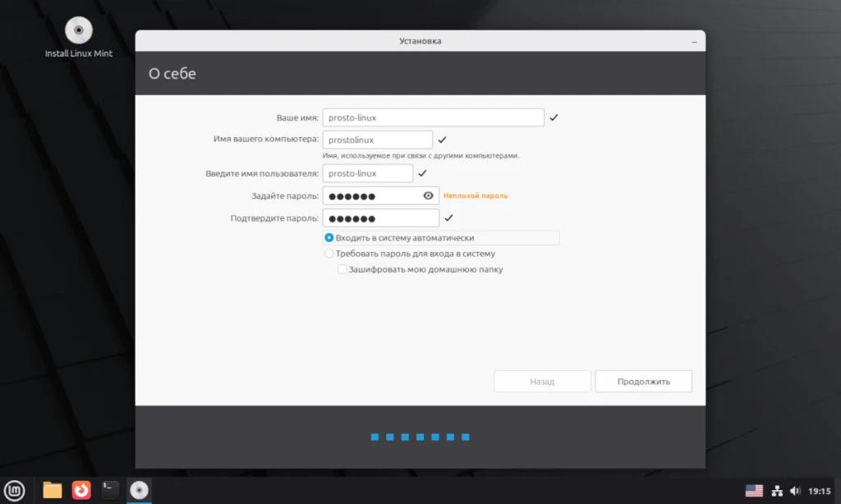841x504 pixels.
Task: Edit the computer name field 'prostolinux'
Action: (x=378, y=140)
